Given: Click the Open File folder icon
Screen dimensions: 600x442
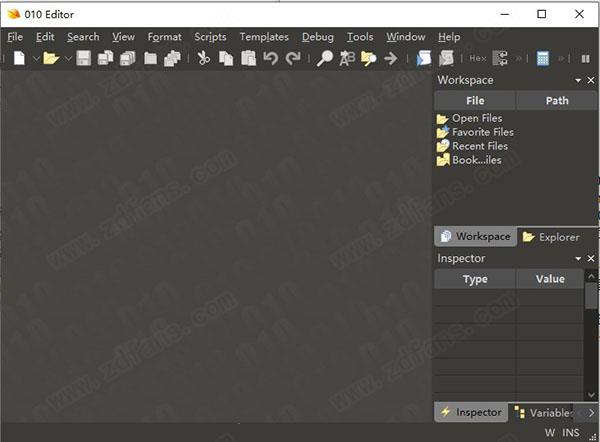Looking at the screenshot, I should tap(51, 58).
